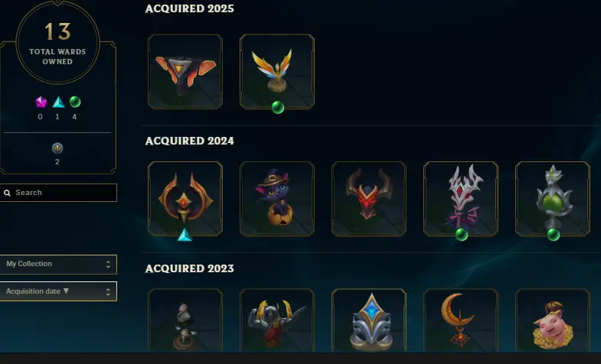Focus the Search input field
Screen dimensions: 601x364
coord(58,193)
